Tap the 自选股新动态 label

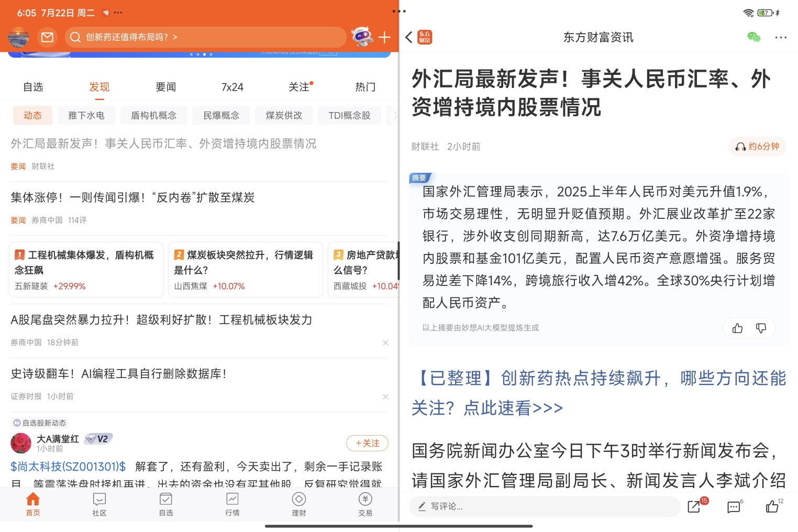coord(40,423)
